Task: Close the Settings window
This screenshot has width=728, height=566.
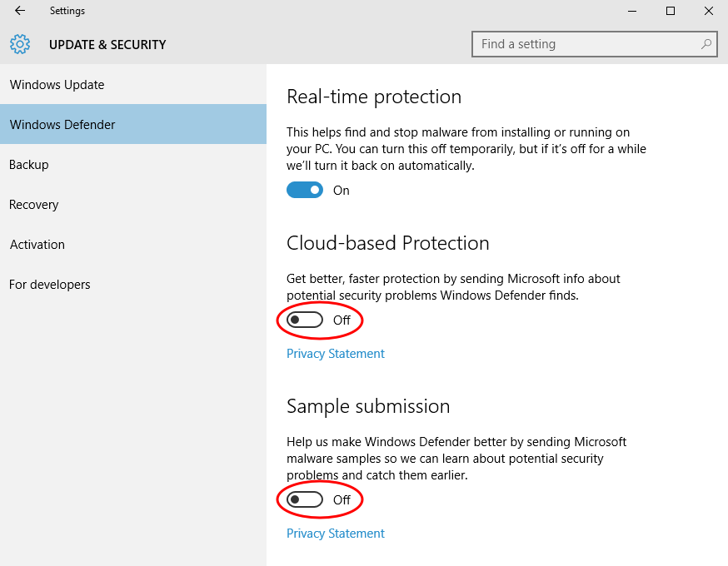Action: tap(709, 11)
